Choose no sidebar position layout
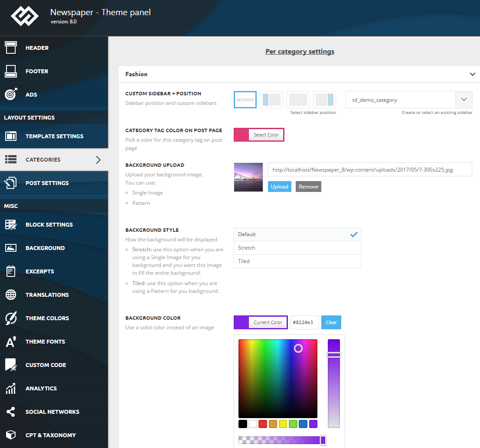 pyautogui.click(x=298, y=100)
